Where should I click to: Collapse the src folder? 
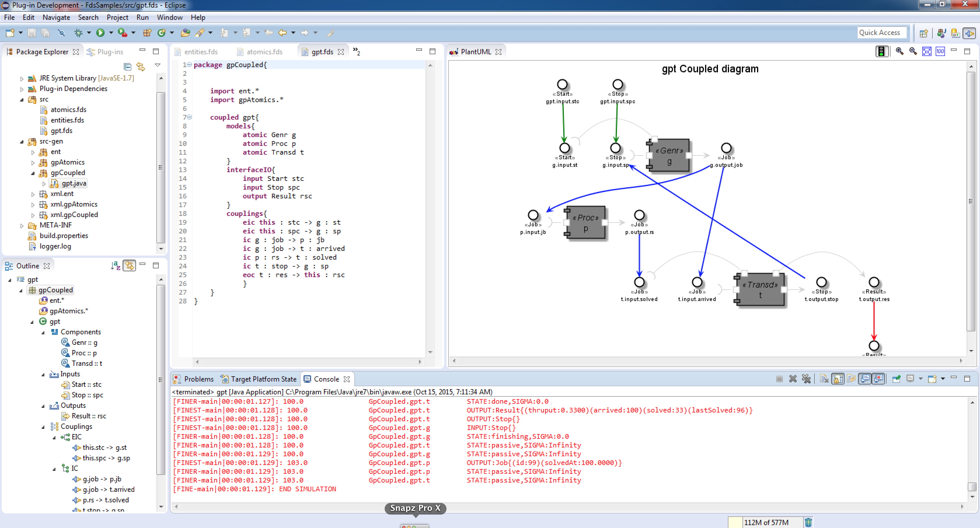point(22,100)
